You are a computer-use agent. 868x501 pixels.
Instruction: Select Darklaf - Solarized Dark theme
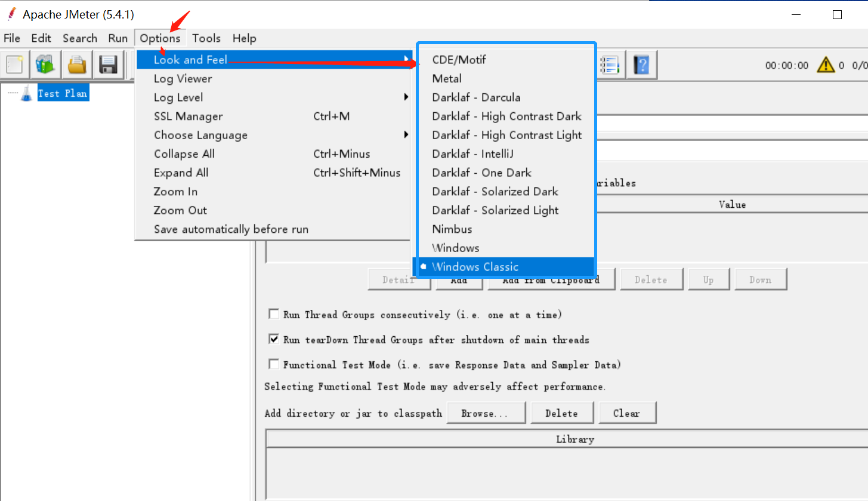pyautogui.click(x=506, y=192)
